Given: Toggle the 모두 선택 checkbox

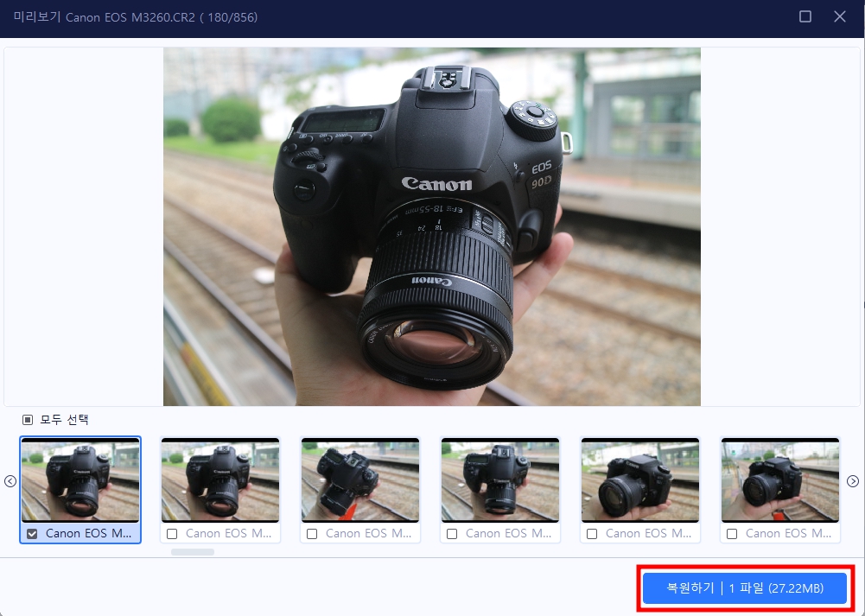Looking at the screenshot, I should [x=27, y=420].
